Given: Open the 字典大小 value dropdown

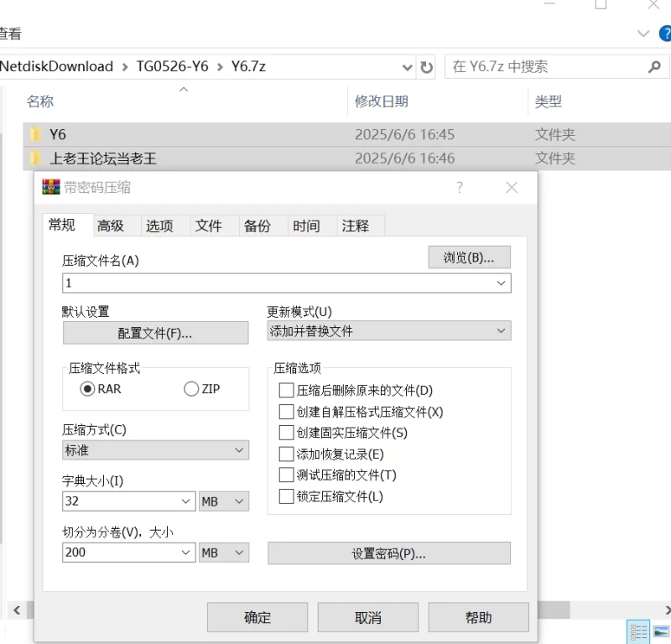Looking at the screenshot, I should (x=185, y=501).
